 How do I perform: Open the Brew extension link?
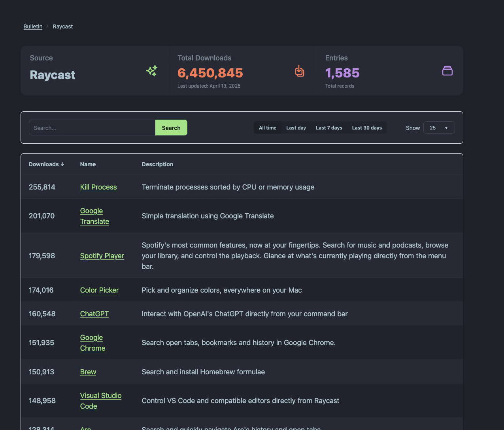click(x=88, y=372)
